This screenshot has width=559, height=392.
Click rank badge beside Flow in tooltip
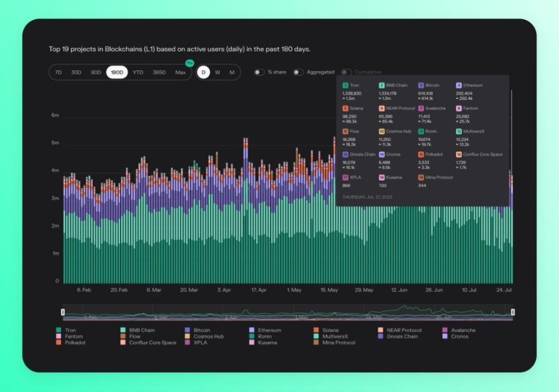[x=345, y=132]
